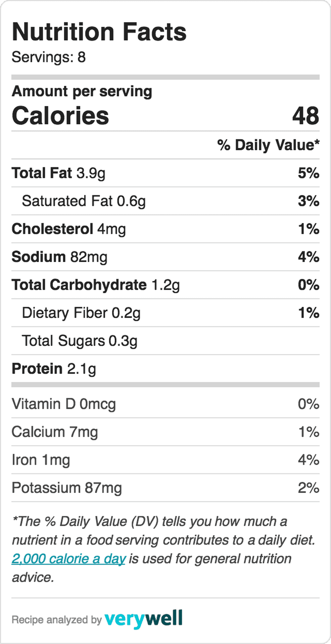The height and width of the screenshot is (644, 331).
Task: Click the Protein 2.1g row
Action: (165, 369)
